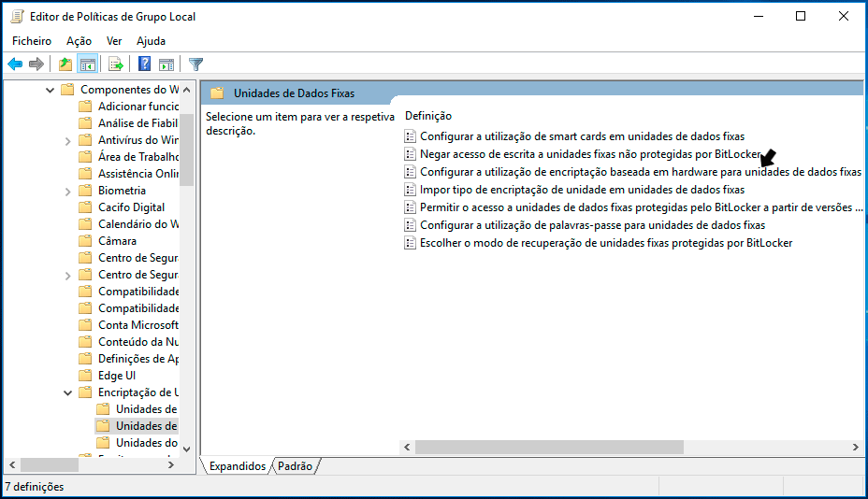
Task: Select Adicionar funcic tree folder
Action: pyautogui.click(x=138, y=107)
